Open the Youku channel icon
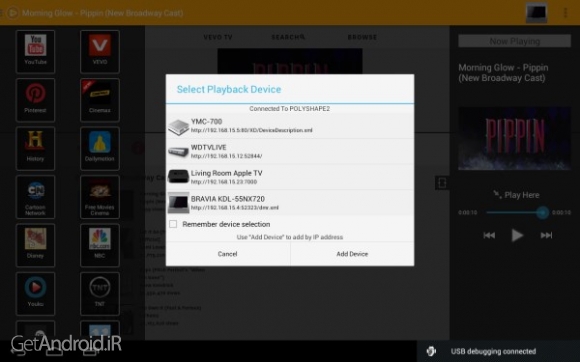The image size is (580, 362). pyautogui.click(x=36, y=294)
